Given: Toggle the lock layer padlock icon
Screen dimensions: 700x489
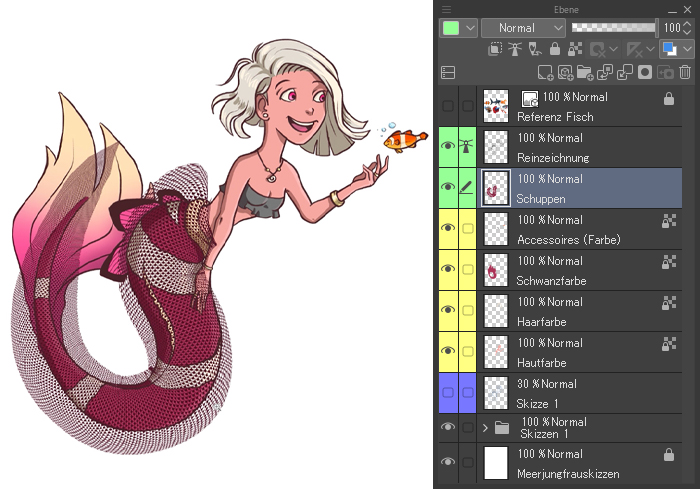Looking at the screenshot, I should pyautogui.click(x=555, y=49).
